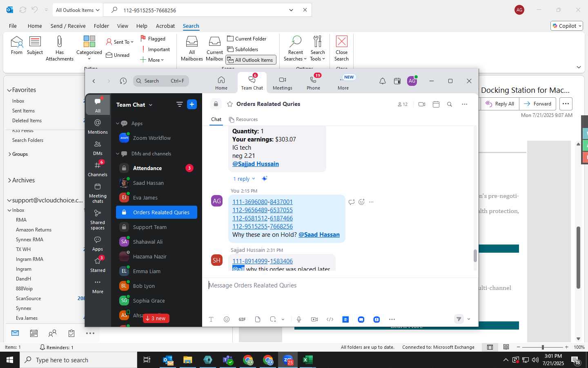Open Shared spaces in Zoom sidebar

(x=98, y=220)
